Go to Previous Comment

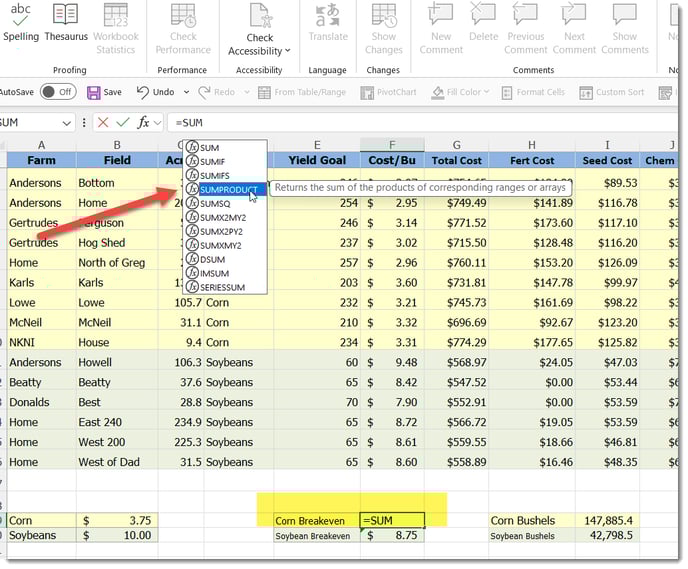(525, 29)
